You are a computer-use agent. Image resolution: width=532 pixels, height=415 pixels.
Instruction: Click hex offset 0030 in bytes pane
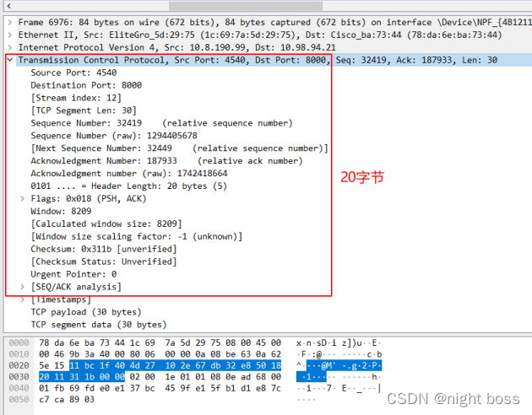(x=19, y=377)
